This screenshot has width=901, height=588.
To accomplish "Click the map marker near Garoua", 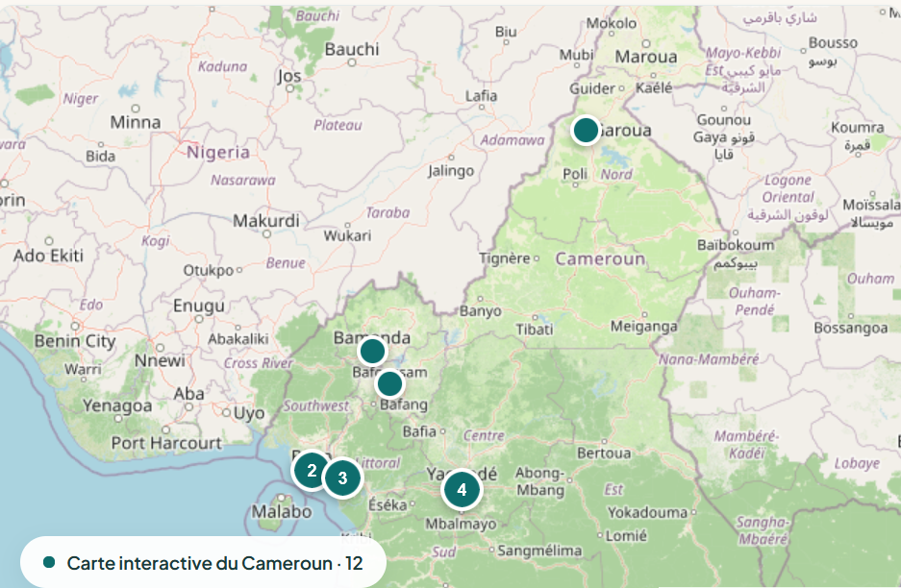I will (586, 130).
